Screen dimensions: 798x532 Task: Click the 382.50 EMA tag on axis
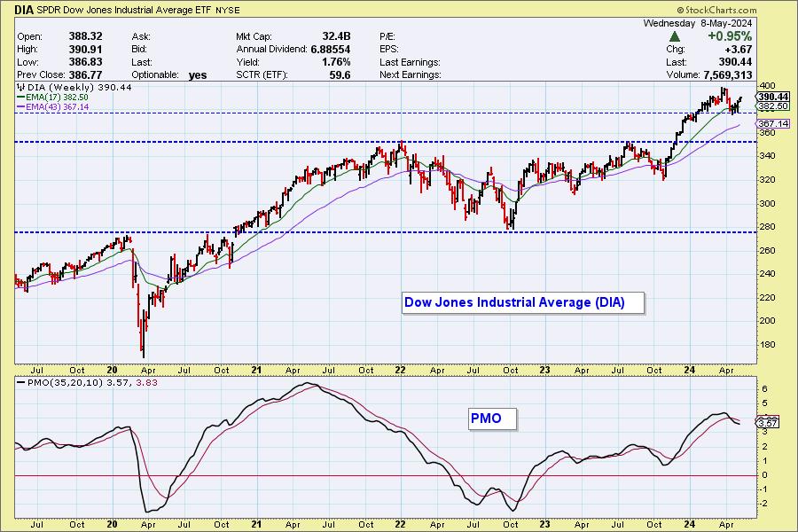tap(773, 106)
